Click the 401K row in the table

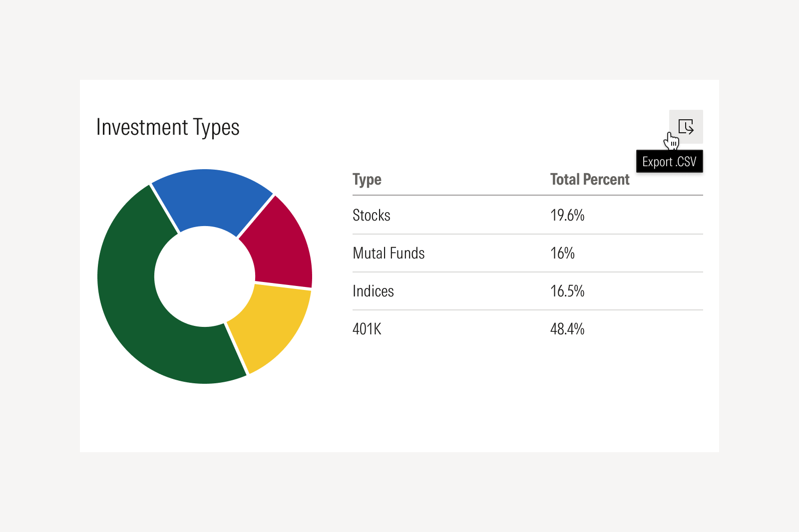[x=367, y=329]
